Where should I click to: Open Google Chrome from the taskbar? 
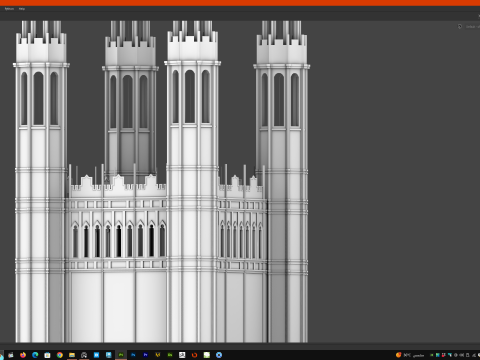click(x=60, y=355)
